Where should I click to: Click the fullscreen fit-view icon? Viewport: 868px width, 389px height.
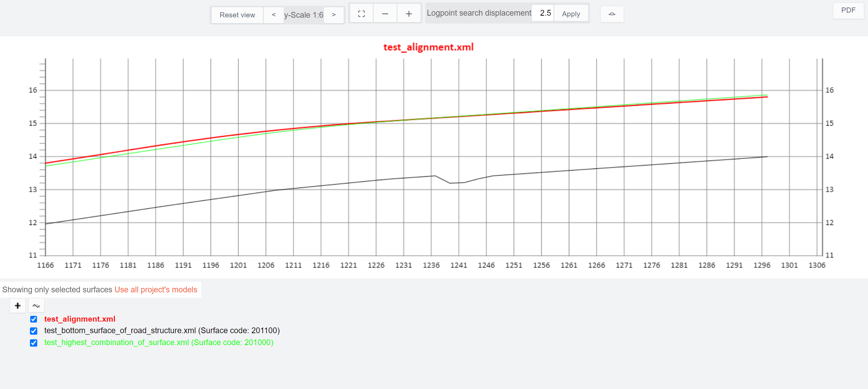coord(361,14)
